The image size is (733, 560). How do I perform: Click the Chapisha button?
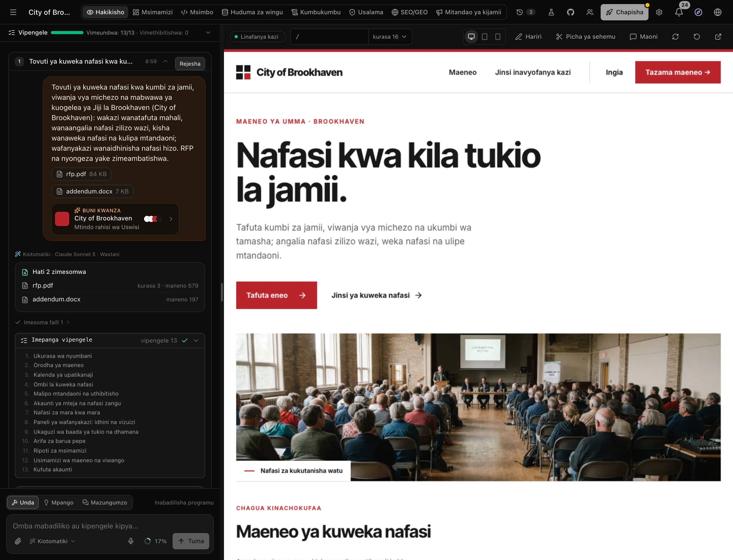coord(624,12)
